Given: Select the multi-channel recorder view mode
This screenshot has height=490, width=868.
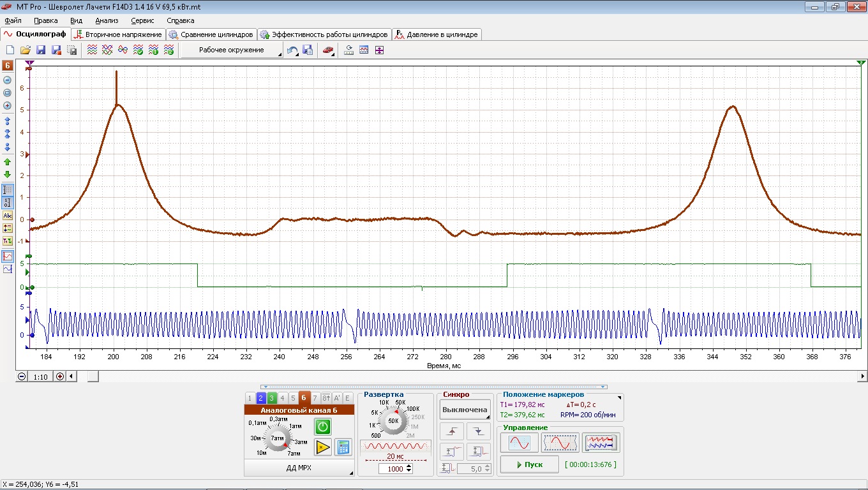Looking at the screenshot, I should click(601, 442).
